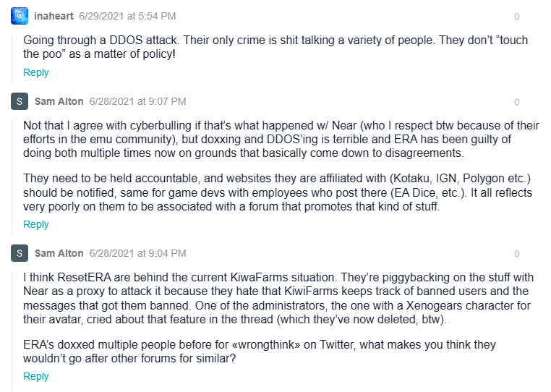Click the vote count on the 9:07 PM comment
Screen dimensions: 551x392
[x=516, y=102]
